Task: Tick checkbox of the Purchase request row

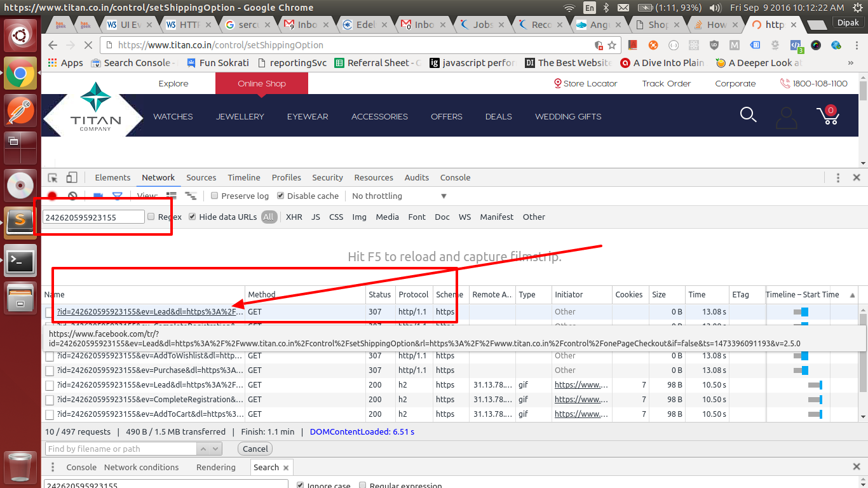Action: click(x=49, y=370)
